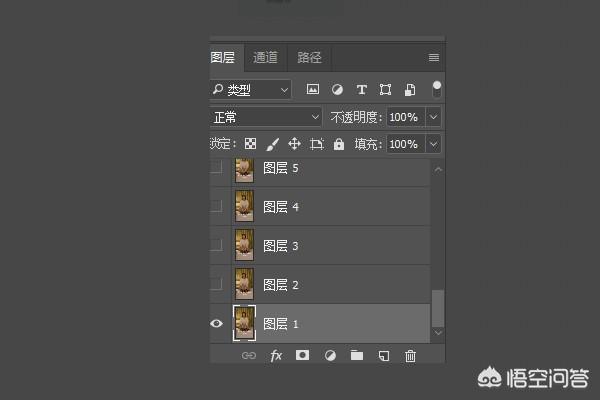
Task: Filter for adjustment layers icon
Action: tap(337, 90)
